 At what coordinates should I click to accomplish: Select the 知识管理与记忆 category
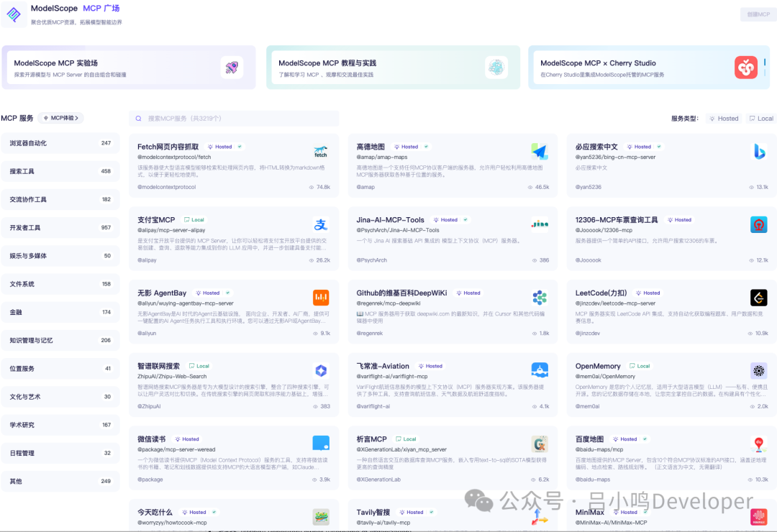click(x=60, y=340)
